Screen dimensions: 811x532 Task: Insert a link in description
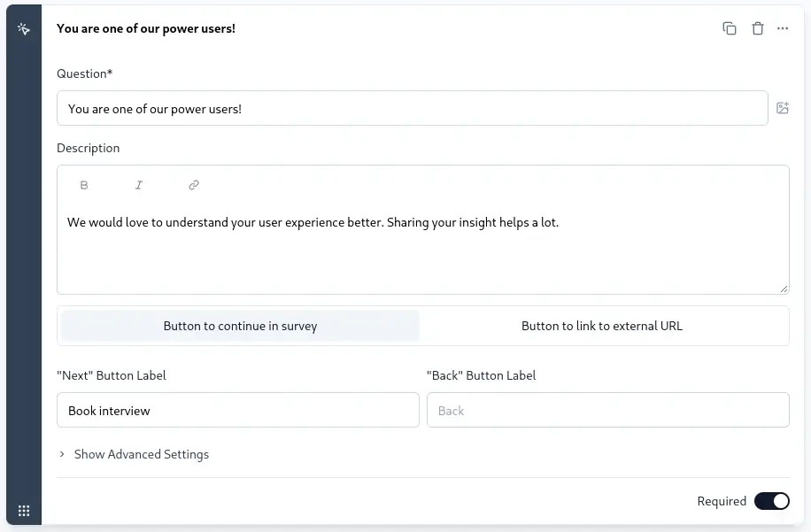click(x=194, y=185)
